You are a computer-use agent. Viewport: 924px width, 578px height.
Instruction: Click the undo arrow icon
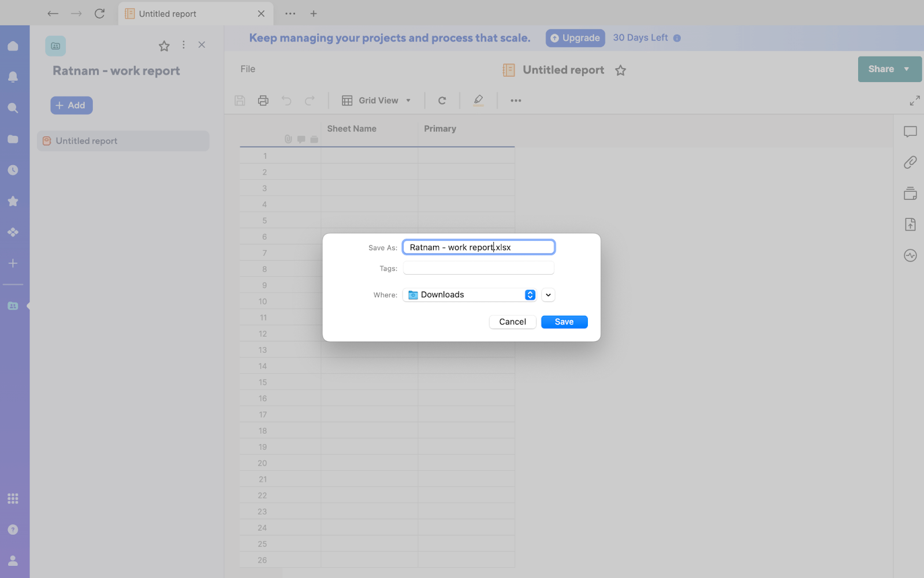click(286, 100)
